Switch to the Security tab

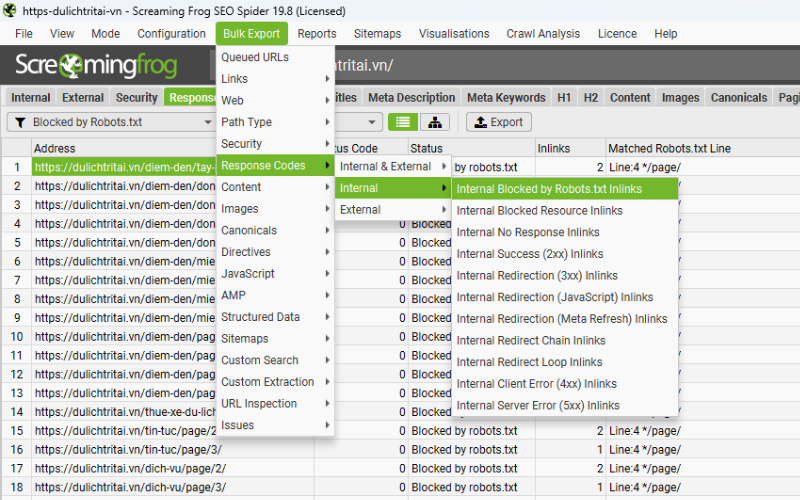coord(136,97)
